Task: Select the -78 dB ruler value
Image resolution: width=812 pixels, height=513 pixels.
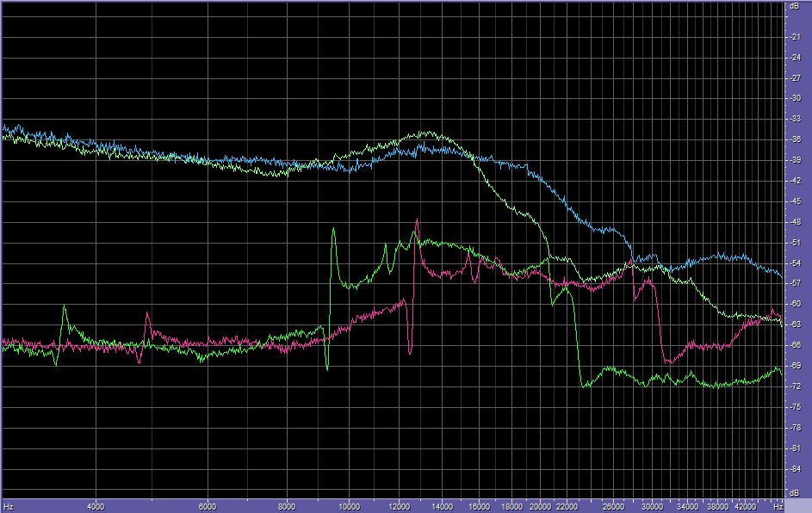Action: point(796,428)
